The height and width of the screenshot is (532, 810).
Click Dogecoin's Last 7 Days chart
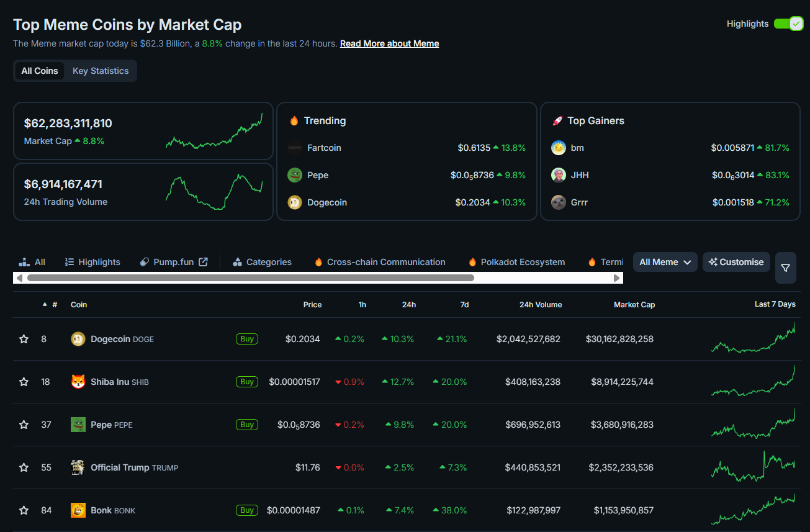(x=754, y=339)
